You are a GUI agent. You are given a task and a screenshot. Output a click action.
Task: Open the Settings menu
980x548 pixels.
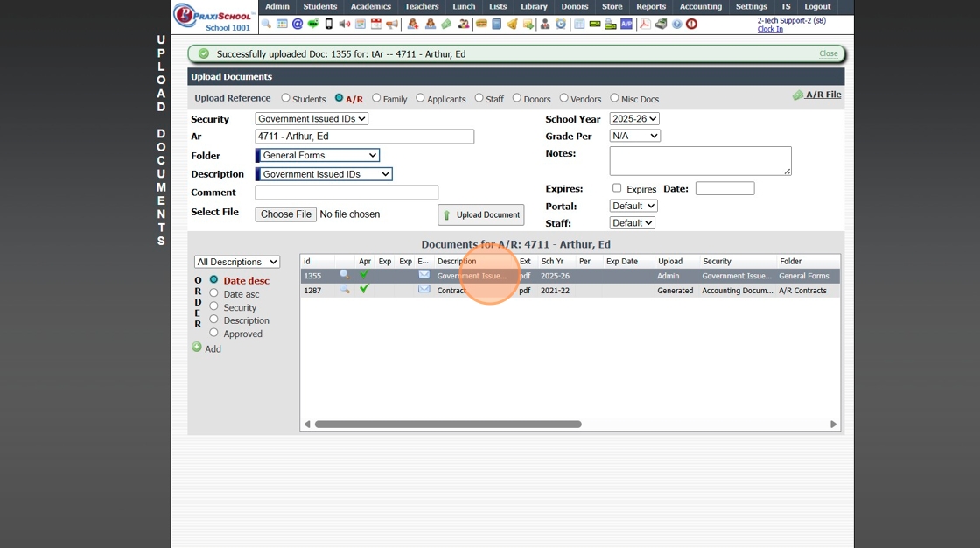(752, 6)
